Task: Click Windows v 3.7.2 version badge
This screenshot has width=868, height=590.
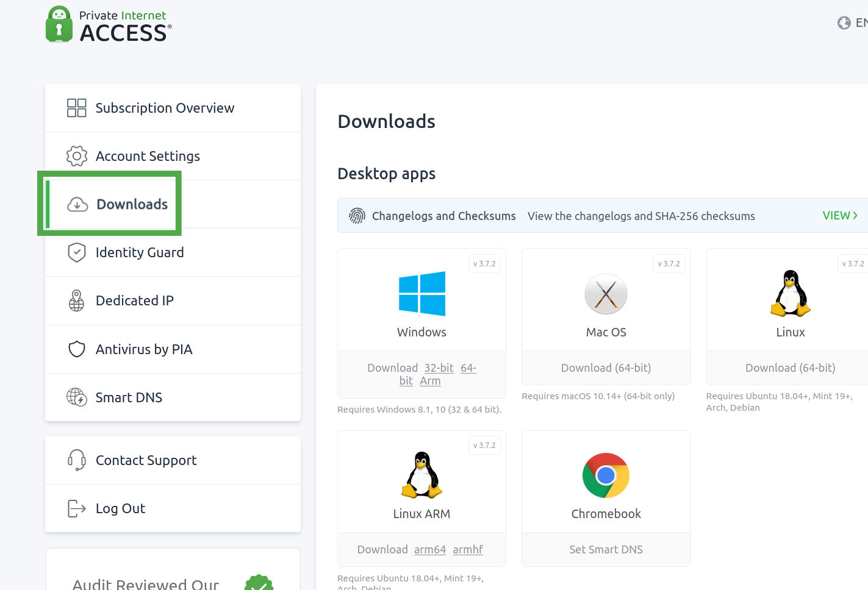Action: 484,264
